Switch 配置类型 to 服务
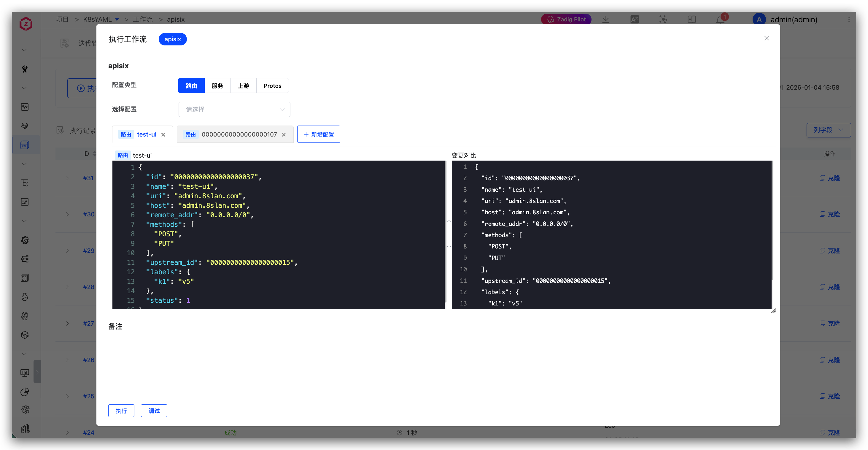Screen dimensions: 868x450 click(217, 85)
